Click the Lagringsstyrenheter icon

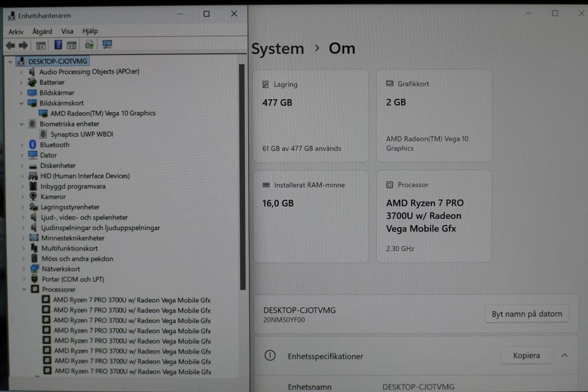(x=34, y=206)
